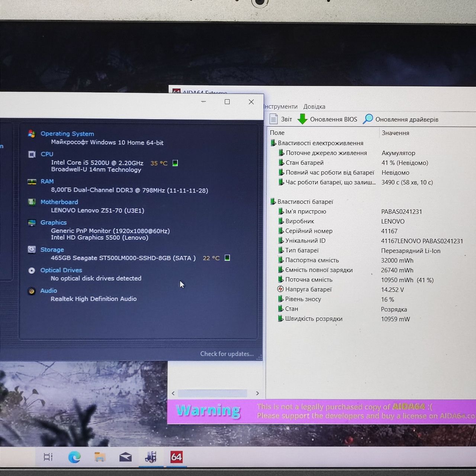
Task: Click the Optical Drives disc icon
Action: pyautogui.click(x=32, y=270)
